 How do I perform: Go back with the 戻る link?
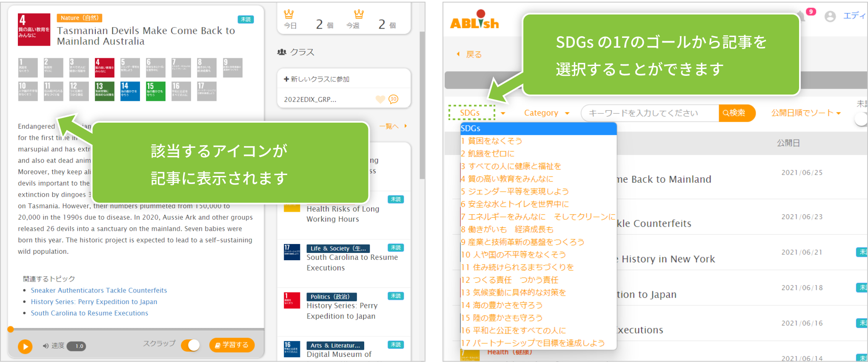(470, 55)
